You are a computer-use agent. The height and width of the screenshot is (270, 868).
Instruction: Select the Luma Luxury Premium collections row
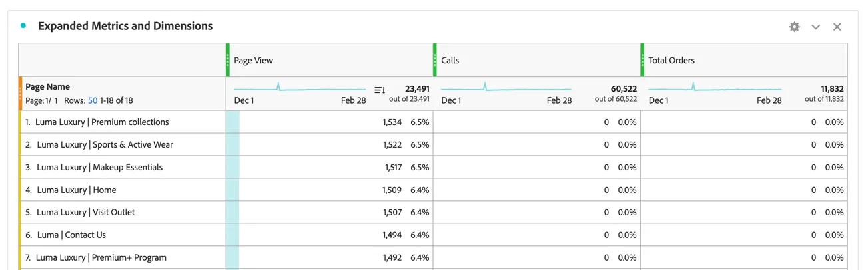coord(433,122)
